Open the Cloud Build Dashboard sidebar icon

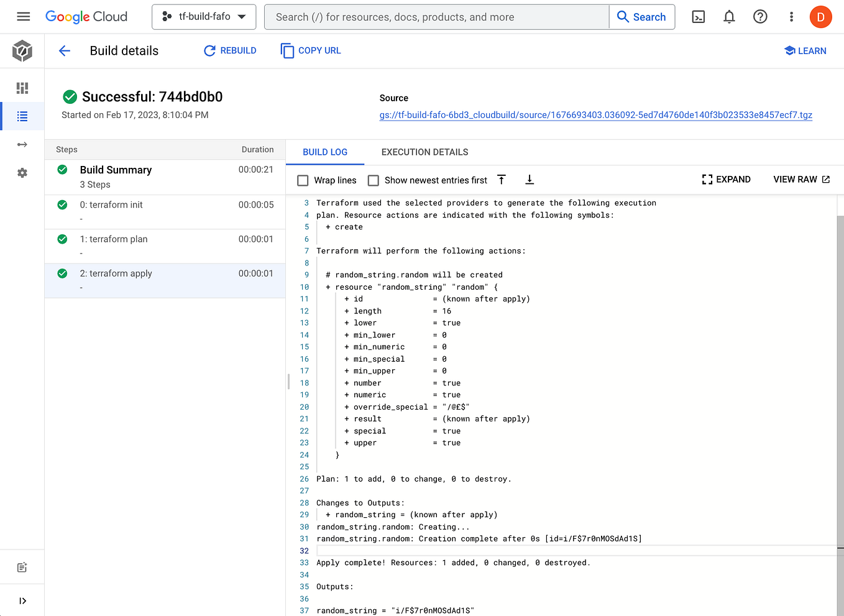tap(22, 88)
